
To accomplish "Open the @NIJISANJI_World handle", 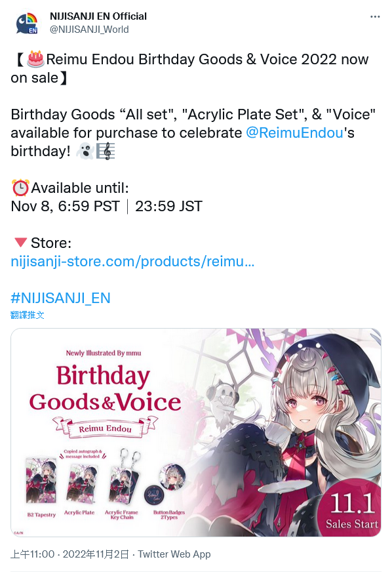I will (x=89, y=30).
